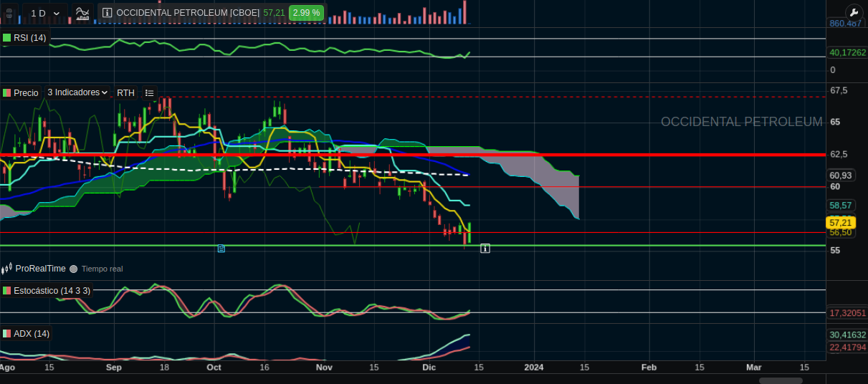
Task: Open the Estocástico (14 3 3) indicator label
Action: click(52, 290)
